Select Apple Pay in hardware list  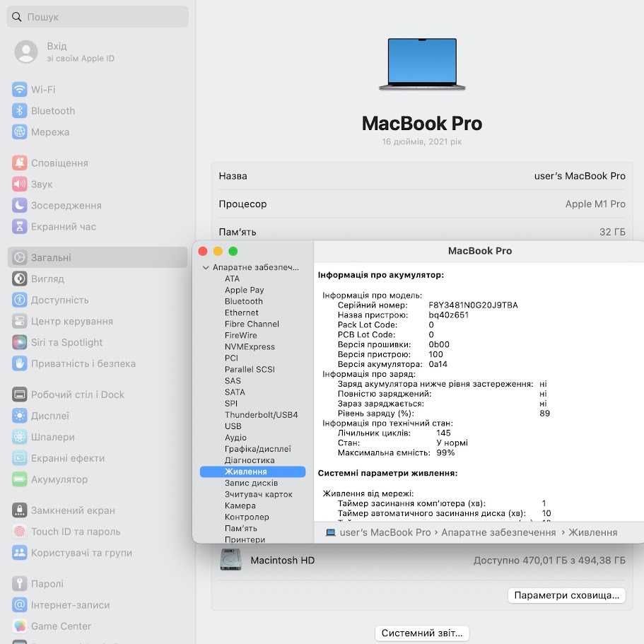click(x=245, y=290)
